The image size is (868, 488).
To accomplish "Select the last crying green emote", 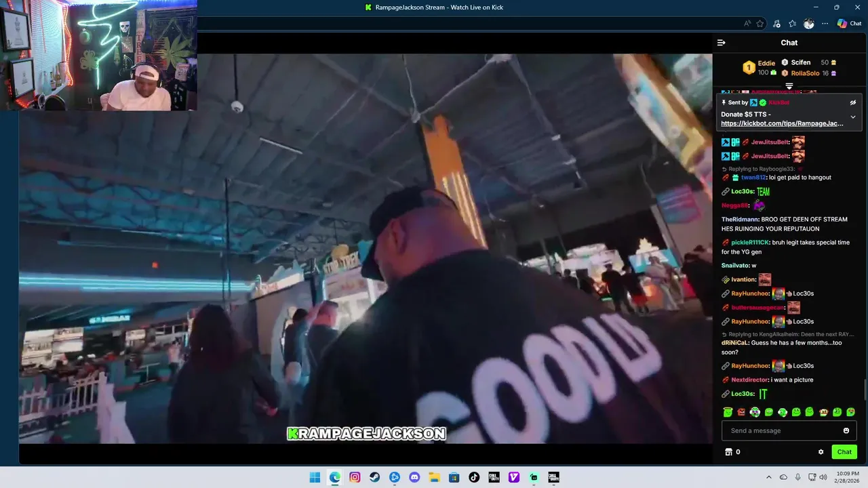I will click(x=851, y=412).
